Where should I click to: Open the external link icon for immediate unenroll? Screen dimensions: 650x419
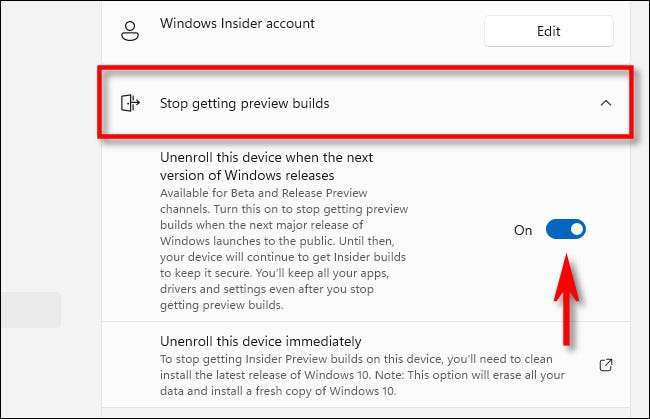(605, 366)
